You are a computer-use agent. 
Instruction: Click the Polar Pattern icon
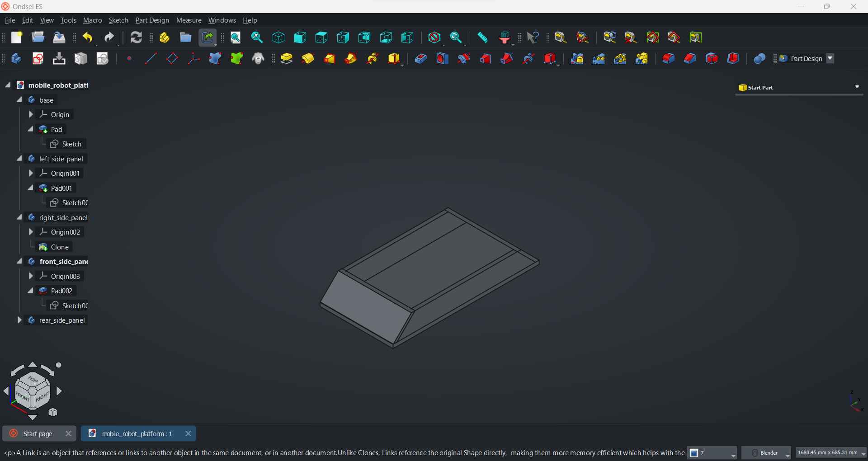(x=620, y=59)
